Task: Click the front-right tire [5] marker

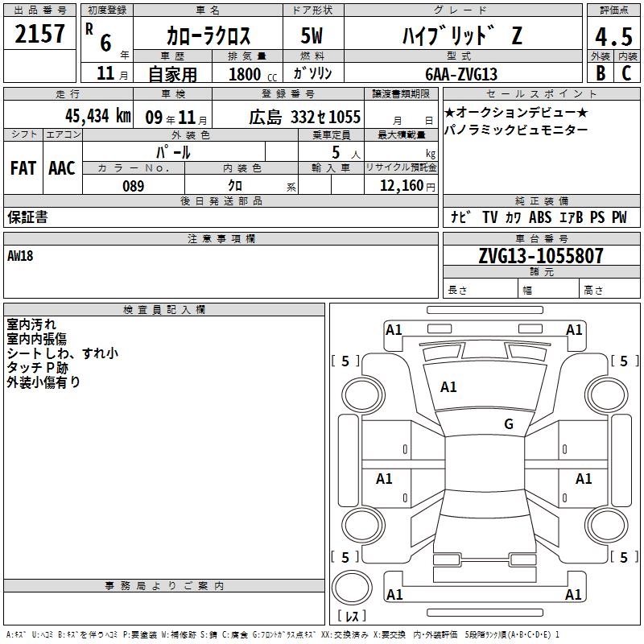Action: pyautogui.click(x=623, y=361)
